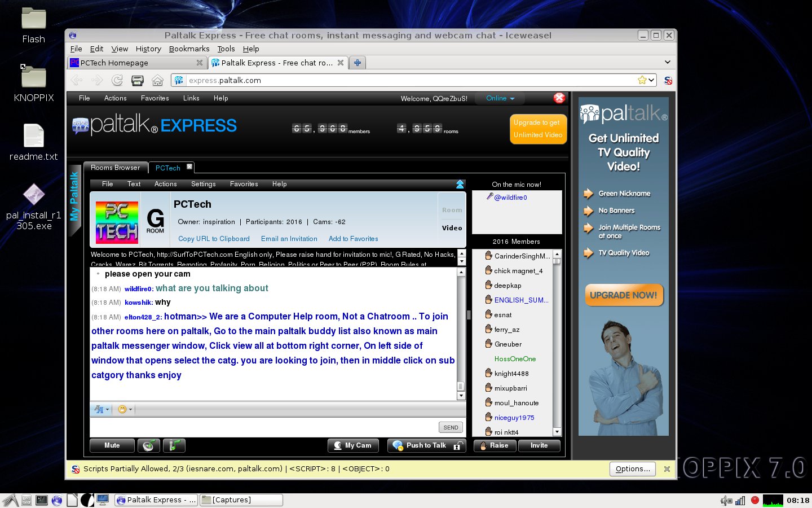The height and width of the screenshot is (508, 812).
Task: Close the NoScript notification bar
Action: tap(667, 469)
